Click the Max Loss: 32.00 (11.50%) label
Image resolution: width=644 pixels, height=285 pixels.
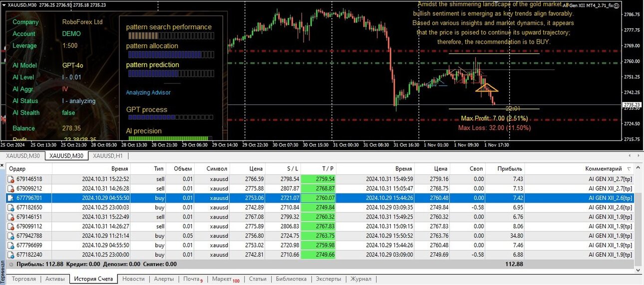pos(494,128)
